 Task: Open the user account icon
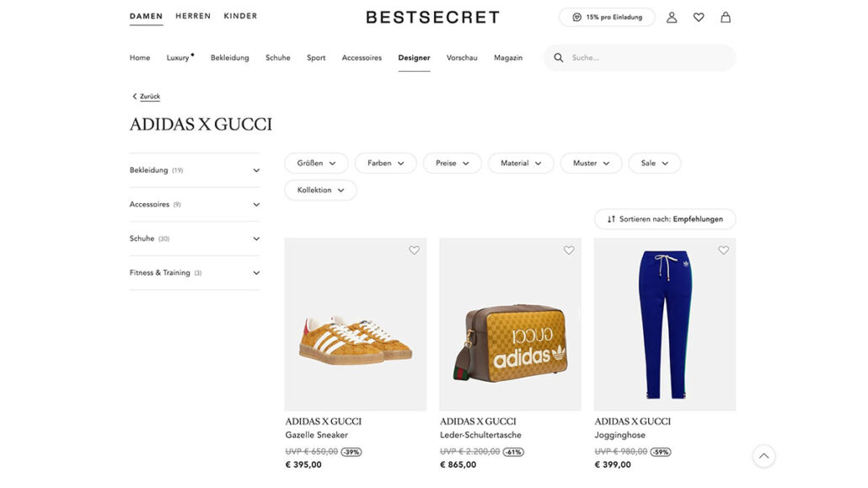click(x=672, y=17)
